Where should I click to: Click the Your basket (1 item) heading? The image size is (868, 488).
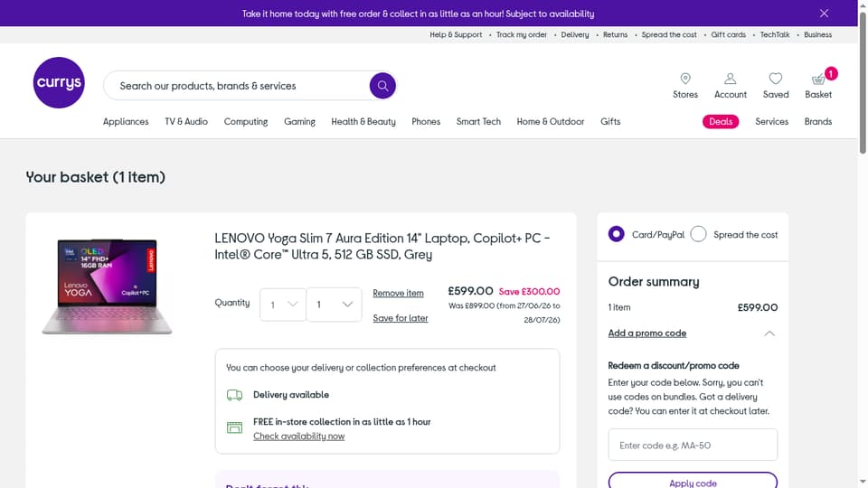(95, 177)
